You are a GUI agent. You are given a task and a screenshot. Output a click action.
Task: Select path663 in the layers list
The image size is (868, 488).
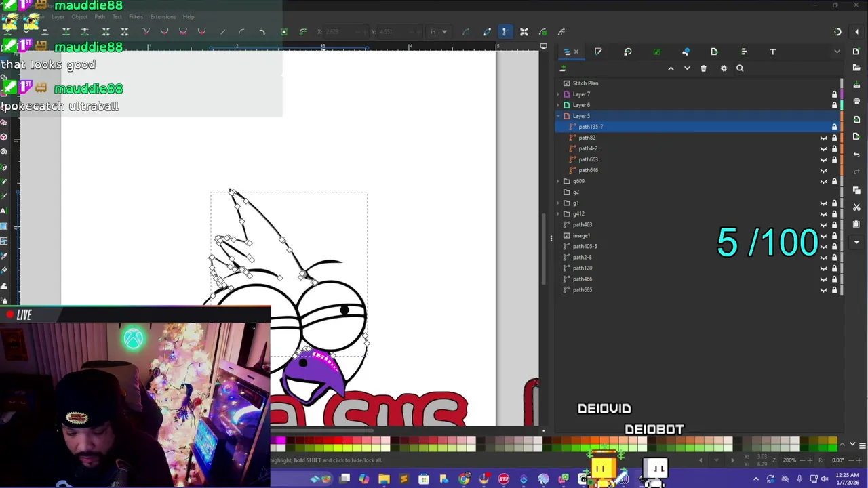click(x=697, y=159)
